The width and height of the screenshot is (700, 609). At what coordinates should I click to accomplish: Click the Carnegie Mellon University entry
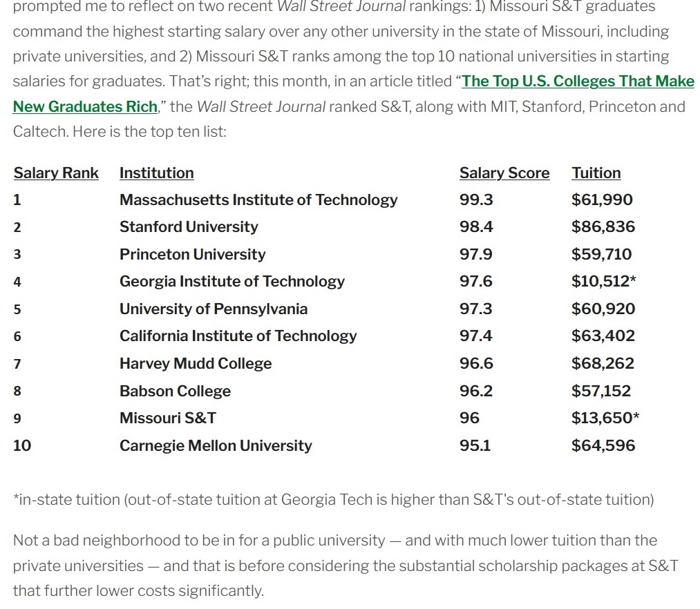tap(216, 446)
